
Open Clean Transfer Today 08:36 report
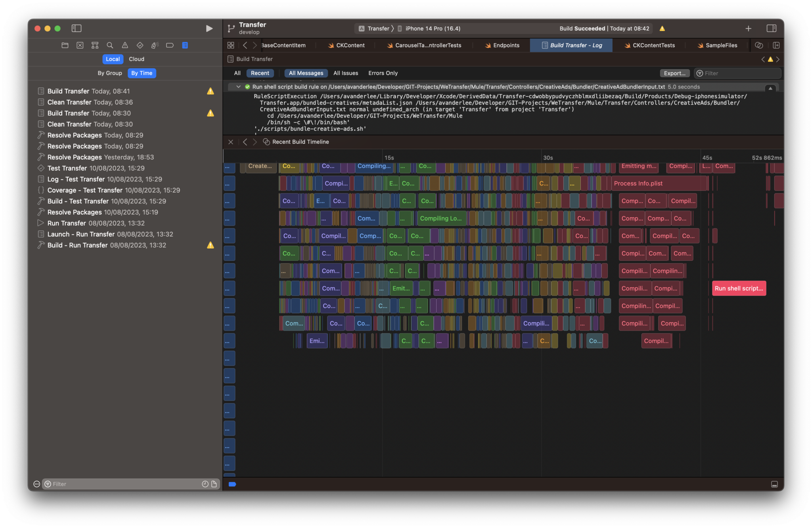pos(125,102)
